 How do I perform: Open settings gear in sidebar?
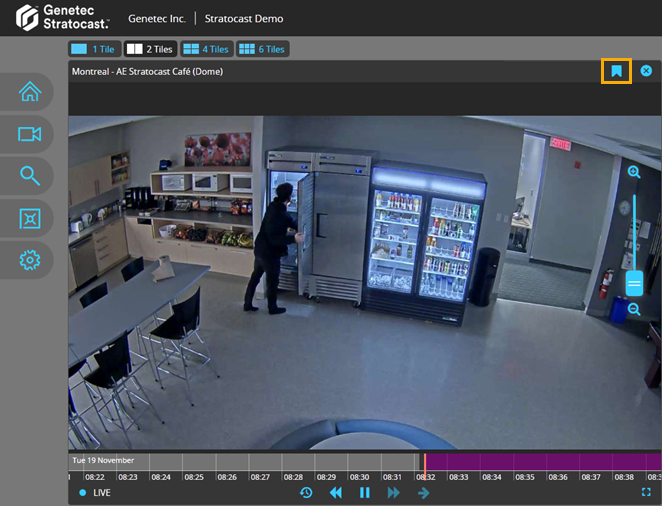point(30,260)
